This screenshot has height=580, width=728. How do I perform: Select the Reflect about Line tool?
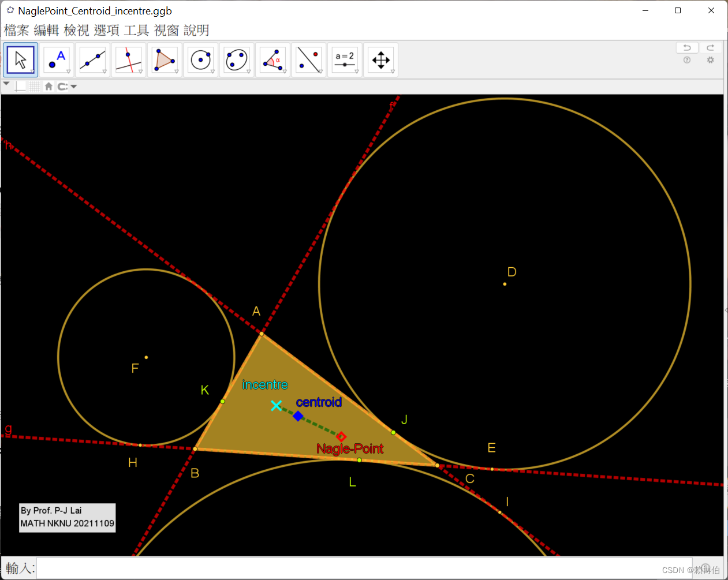(x=308, y=59)
